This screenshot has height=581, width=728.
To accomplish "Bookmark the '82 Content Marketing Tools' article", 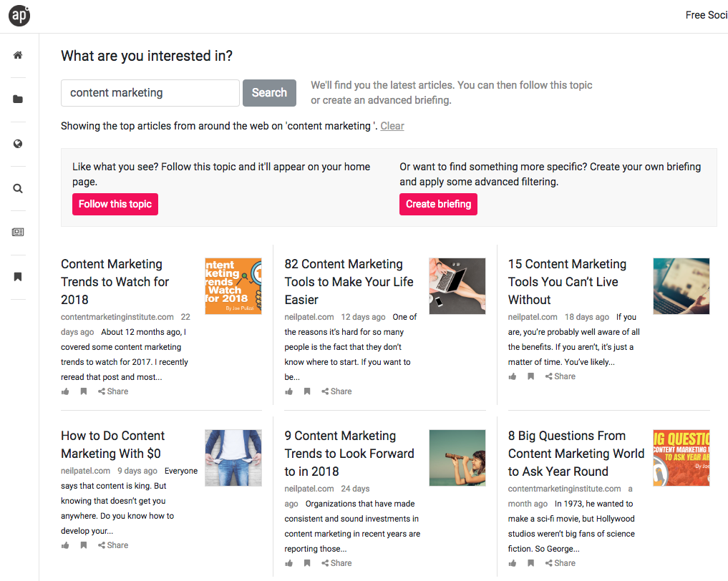I will click(307, 391).
